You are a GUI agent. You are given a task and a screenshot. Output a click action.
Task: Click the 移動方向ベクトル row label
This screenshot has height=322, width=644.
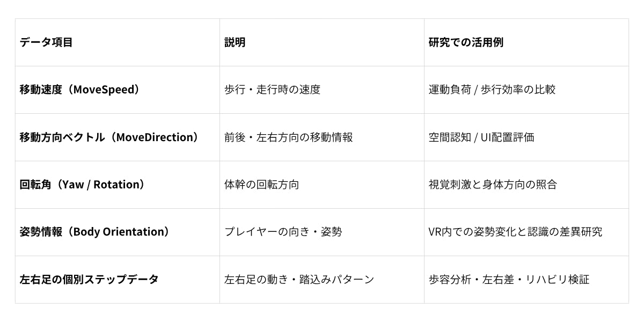click(x=109, y=137)
